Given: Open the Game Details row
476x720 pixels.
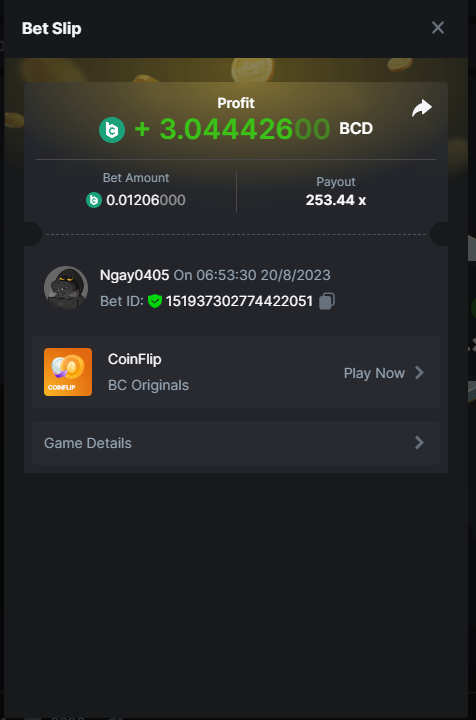Looking at the screenshot, I should click(x=236, y=443).
